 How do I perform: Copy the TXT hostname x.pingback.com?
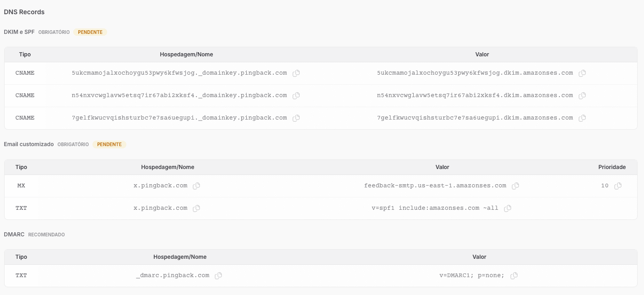196,208
